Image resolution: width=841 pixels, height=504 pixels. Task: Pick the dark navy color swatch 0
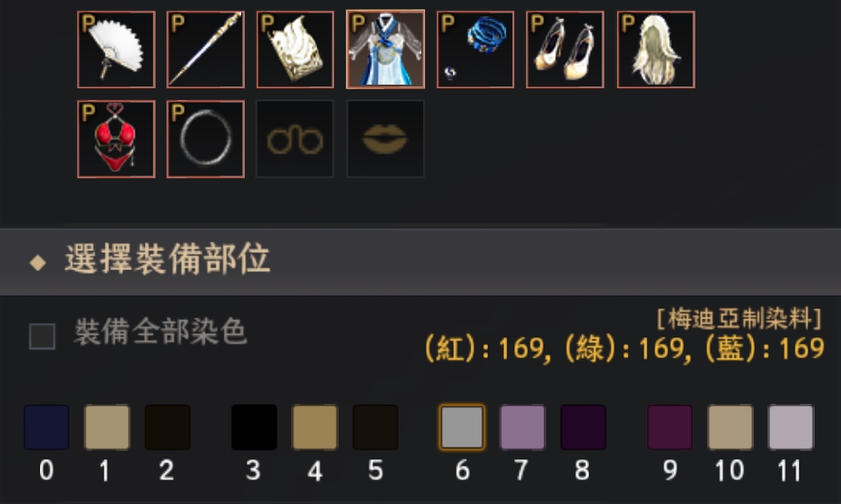click(46, 428)
